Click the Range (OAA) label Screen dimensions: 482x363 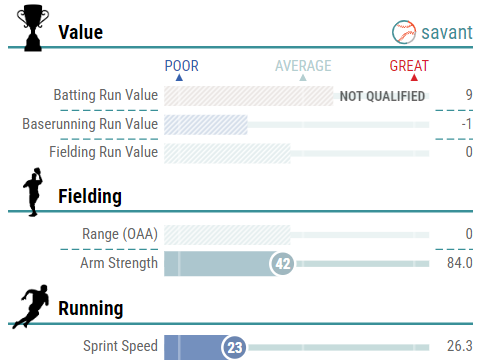(120, 234)
